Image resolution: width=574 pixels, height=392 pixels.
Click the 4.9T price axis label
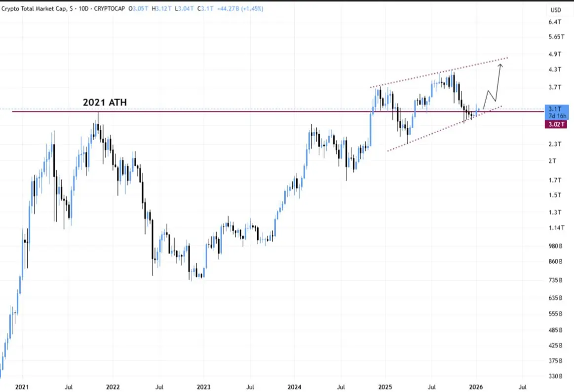coord(555,54)
